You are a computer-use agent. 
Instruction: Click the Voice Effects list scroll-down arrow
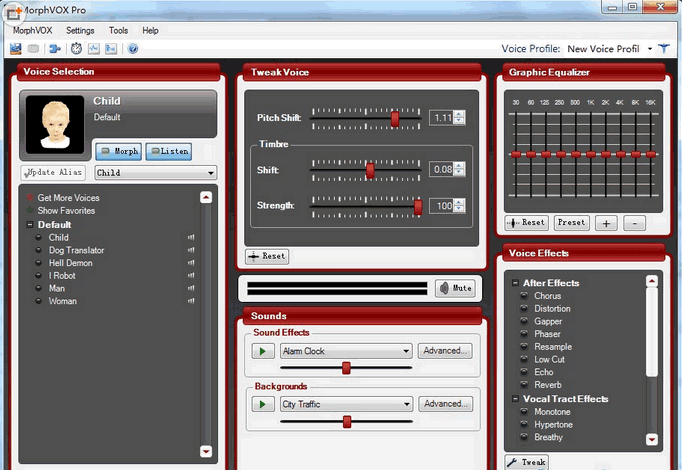coord(652,439)
